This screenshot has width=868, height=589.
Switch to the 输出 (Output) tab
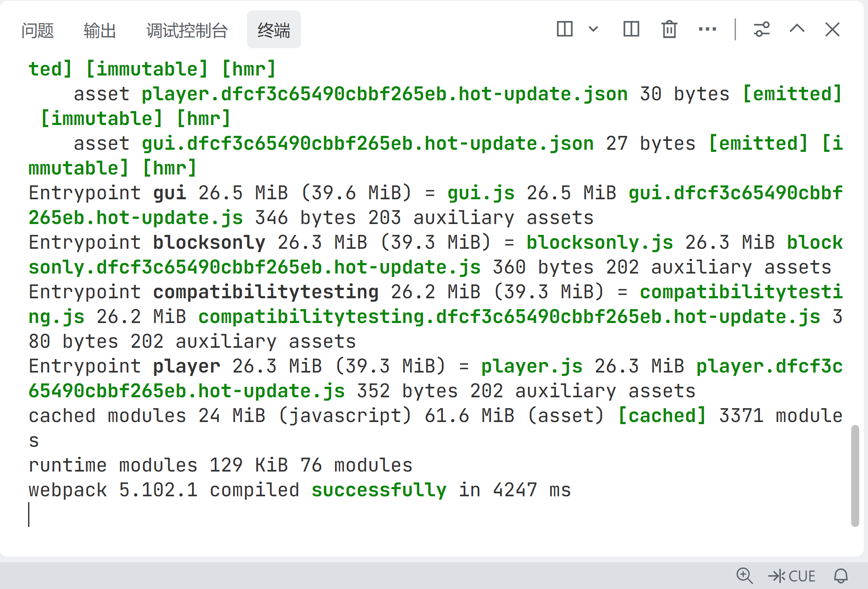pos(99,30)
